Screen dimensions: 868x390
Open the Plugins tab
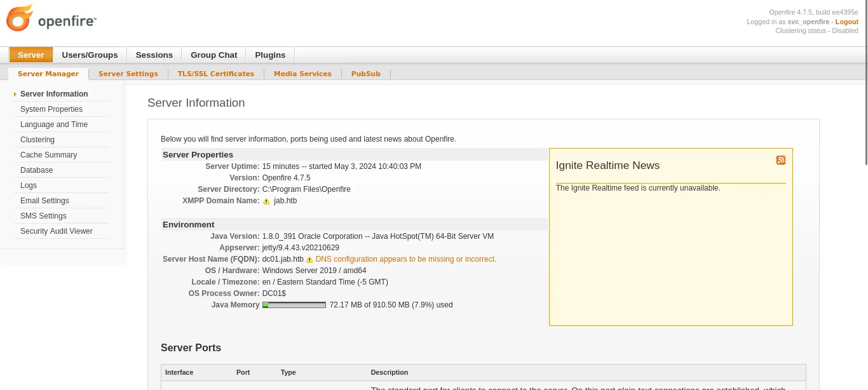(x=270, y=55)
